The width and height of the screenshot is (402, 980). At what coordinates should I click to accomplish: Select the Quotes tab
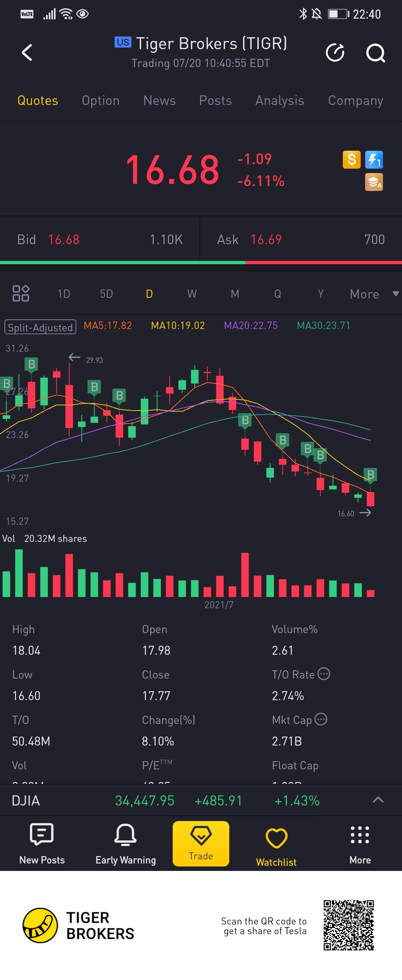click(38, 100)
